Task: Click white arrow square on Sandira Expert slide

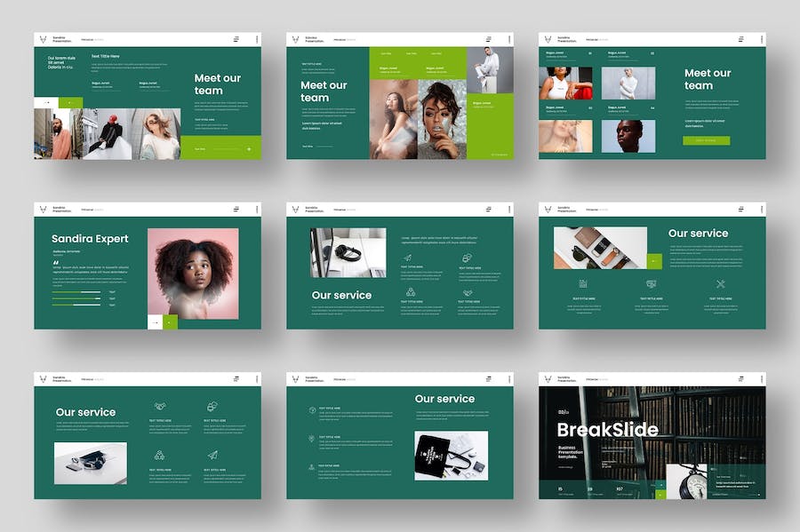Action: tap(155, 322)
